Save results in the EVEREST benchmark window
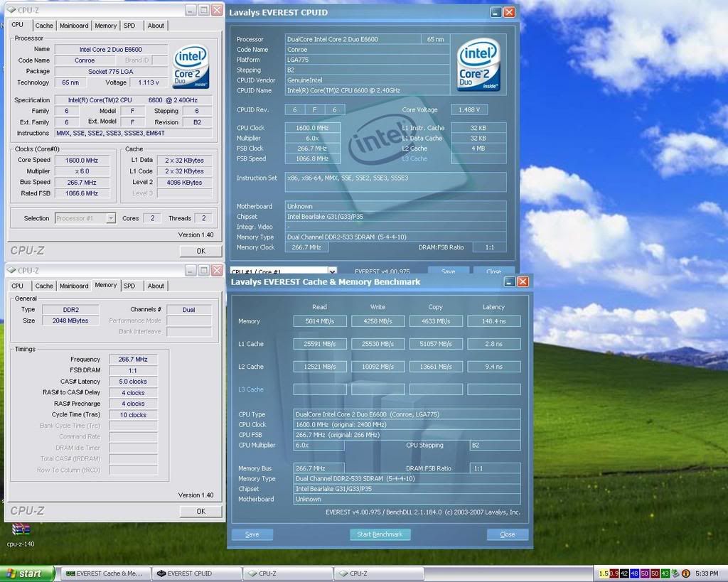Viewport: 728px width, 582px height. click(252, 534)
